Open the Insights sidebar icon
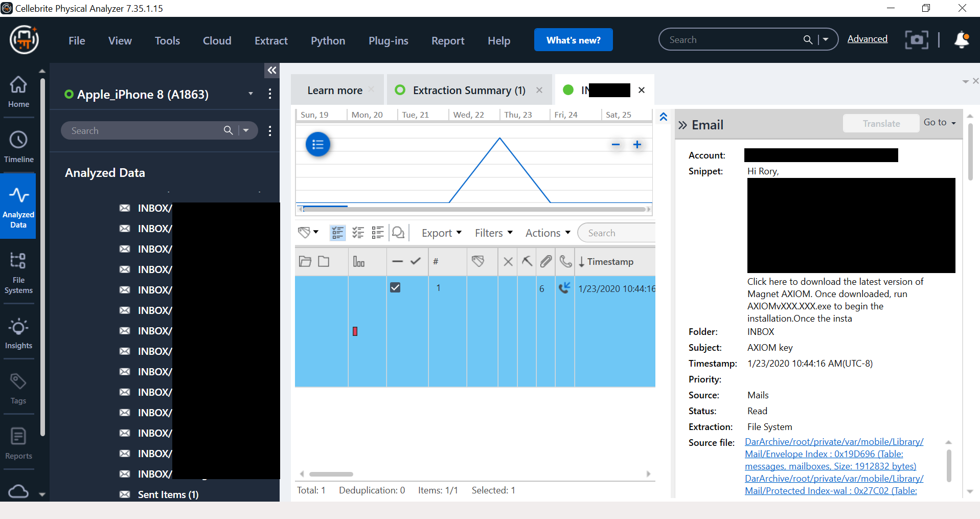The width and height of the screenshot is (980, 519). (18, 333)
